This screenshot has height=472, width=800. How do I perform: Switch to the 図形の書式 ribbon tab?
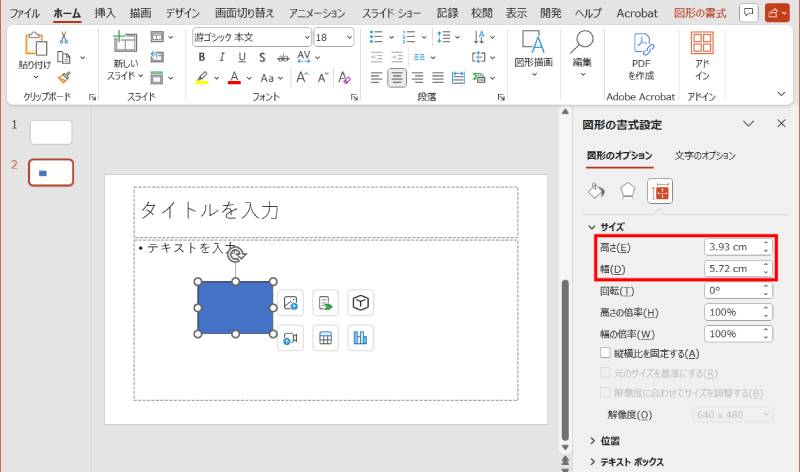[x=699, y=13]
